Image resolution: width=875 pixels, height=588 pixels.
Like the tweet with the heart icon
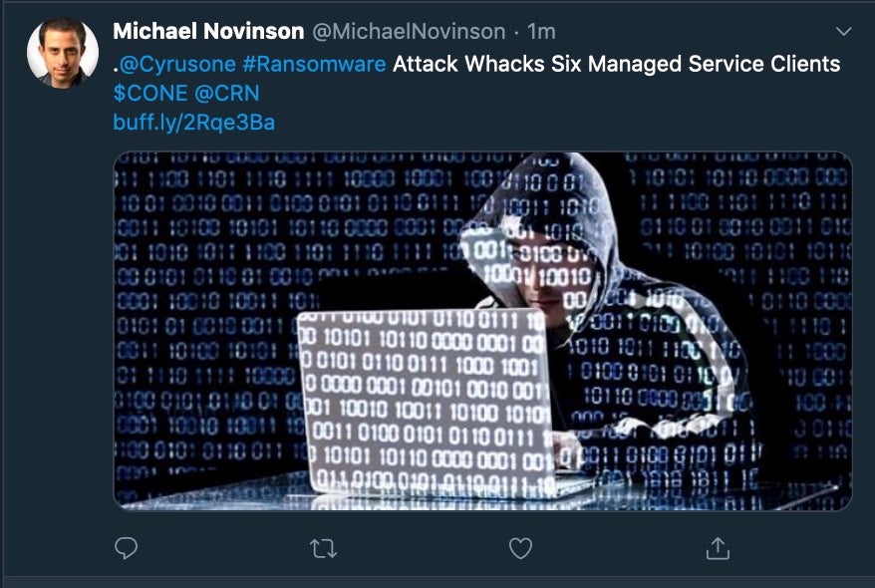tap(520, 548)
